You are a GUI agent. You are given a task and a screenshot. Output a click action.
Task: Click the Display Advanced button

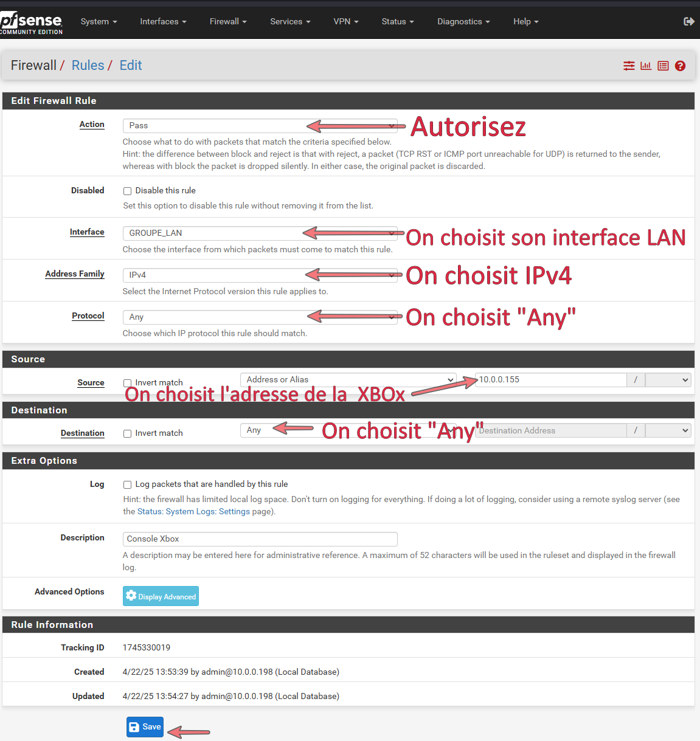[x=161, y=596]
